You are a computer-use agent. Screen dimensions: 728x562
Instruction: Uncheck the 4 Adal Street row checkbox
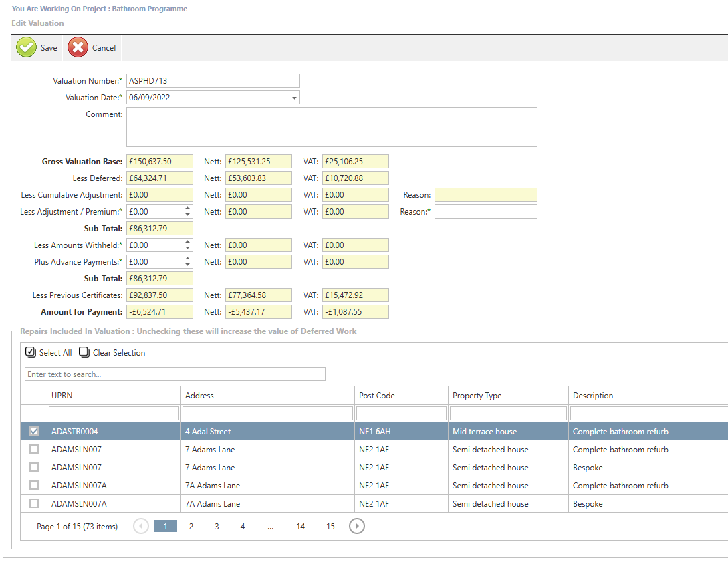(x=34, y=432)
